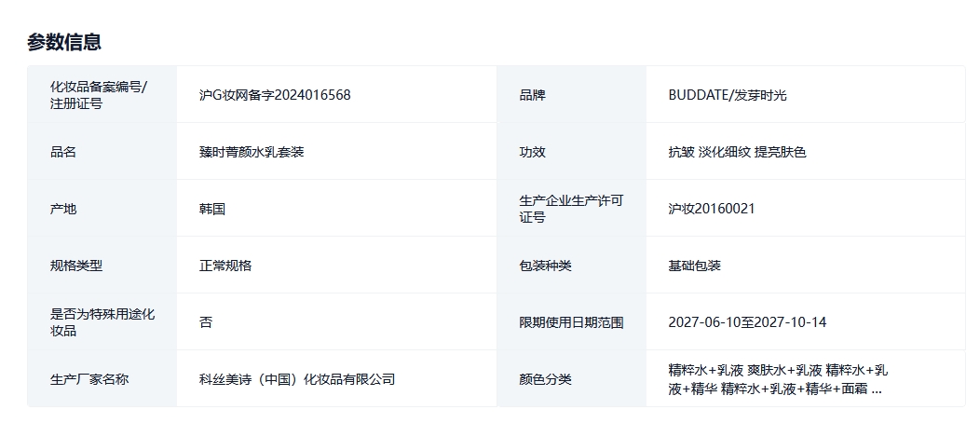
Task: Select the product name 臻时菁颜水乳套装
Action: [252, 152]
